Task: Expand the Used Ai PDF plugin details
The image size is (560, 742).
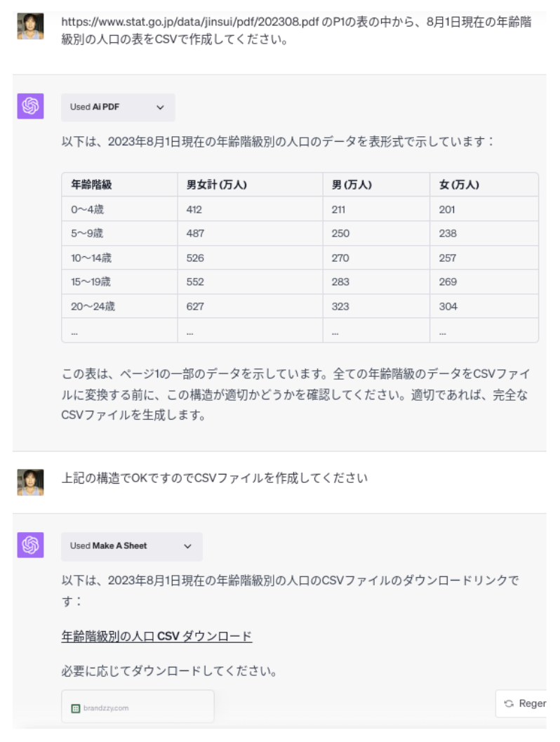Action: coord(118,107)
